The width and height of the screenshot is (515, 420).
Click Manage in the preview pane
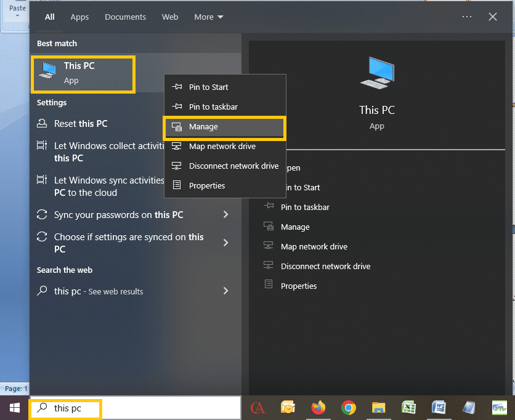[295, 227]
